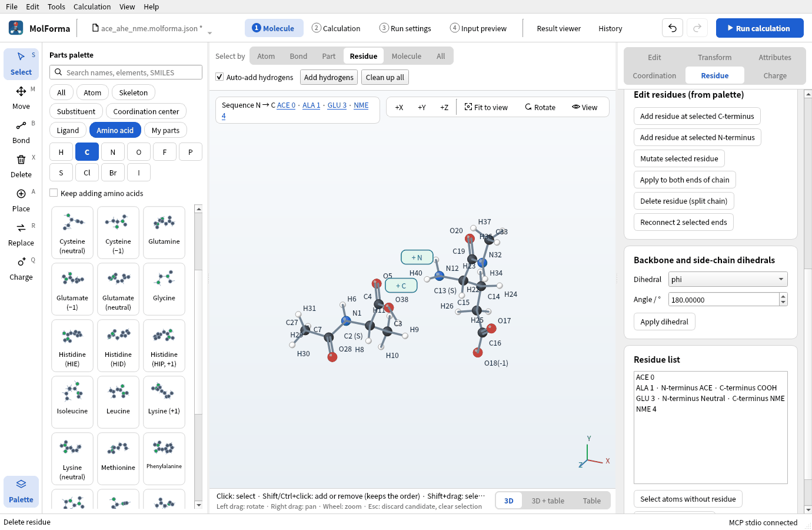
Task: Switch to Table view mode
Action: (x=592, y=501)
